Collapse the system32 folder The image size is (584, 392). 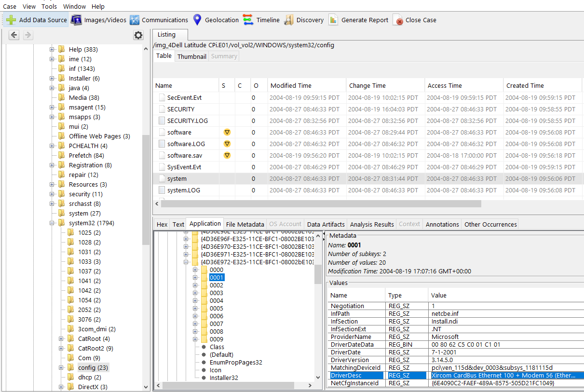(52, 223)
